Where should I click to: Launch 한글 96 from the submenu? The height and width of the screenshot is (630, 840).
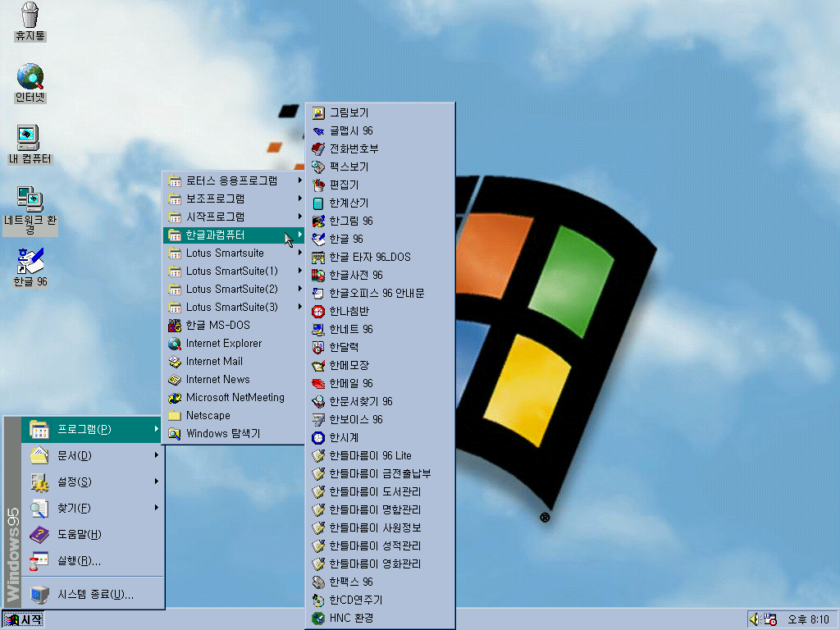click(x=380, y=239)
